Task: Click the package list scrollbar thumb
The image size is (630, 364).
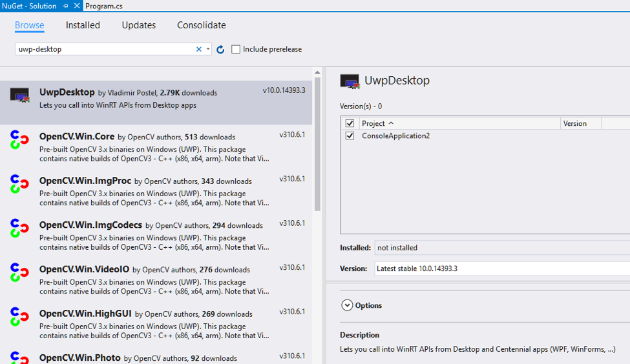Action: 317,144
